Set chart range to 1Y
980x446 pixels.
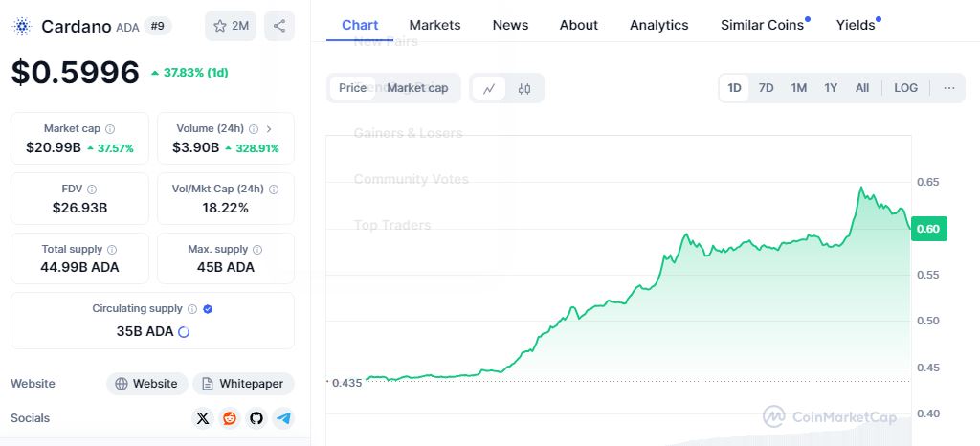point(831,88)
